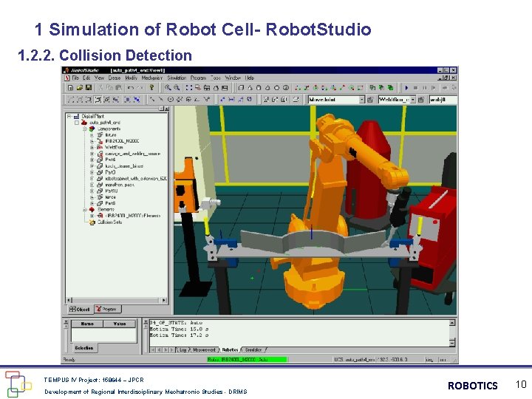
Task: Switch to the Program browser tab
Action: [107, 309]
